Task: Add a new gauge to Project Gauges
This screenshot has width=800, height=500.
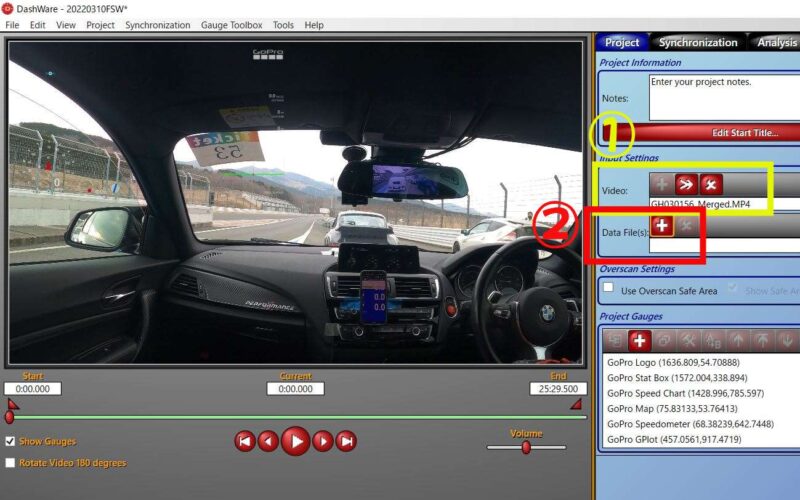Action: tap(641, 341)
